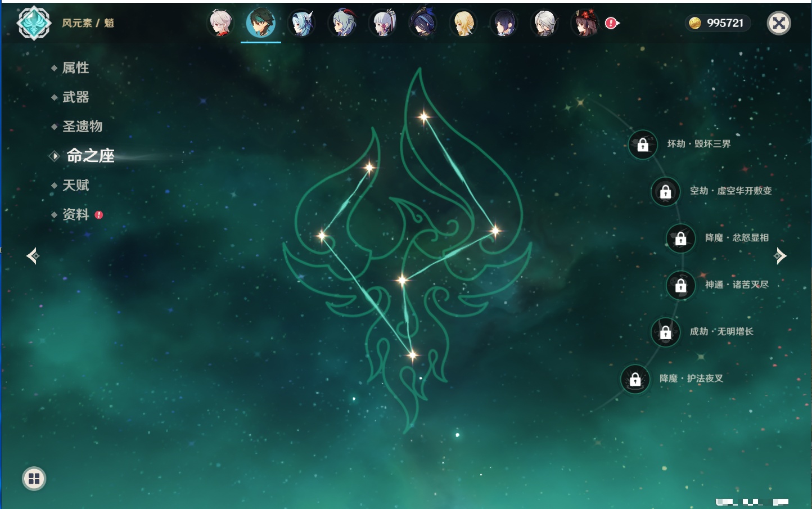The height and width of the screenshot is (509, 812).
Task: Select the 天赋 talents menu item
Action: pos(75,185)
